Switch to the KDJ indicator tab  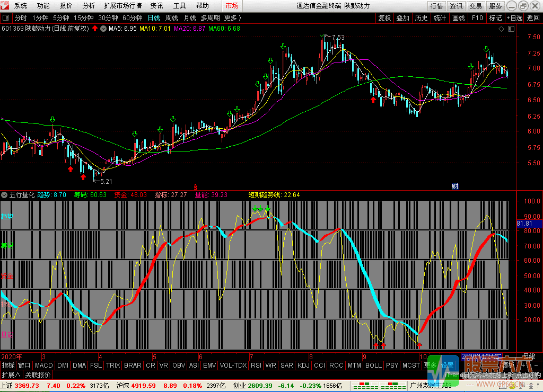pyautogui.click(x=303, y=366)
